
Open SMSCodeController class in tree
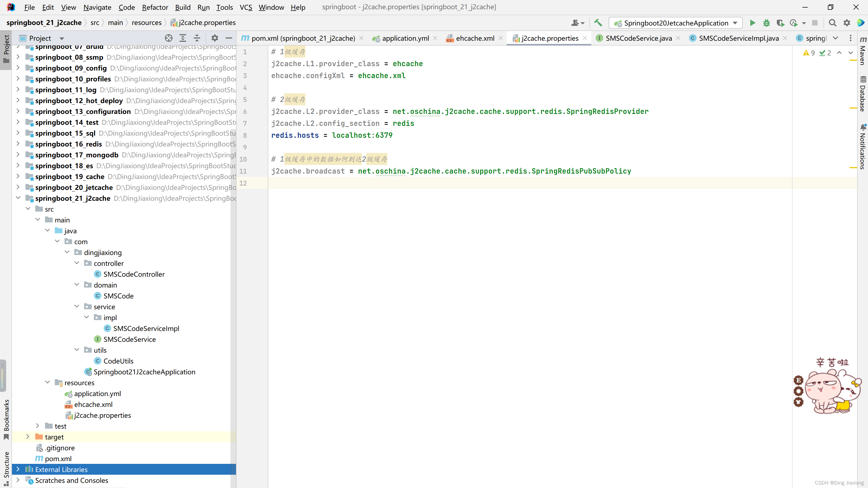(x=134, y=274)
